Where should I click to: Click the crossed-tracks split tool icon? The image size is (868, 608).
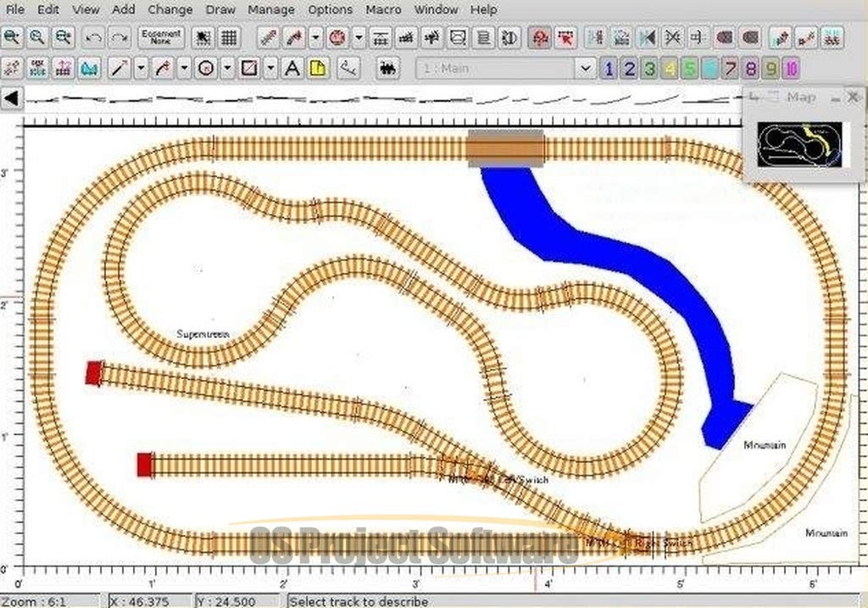point(672,37)
